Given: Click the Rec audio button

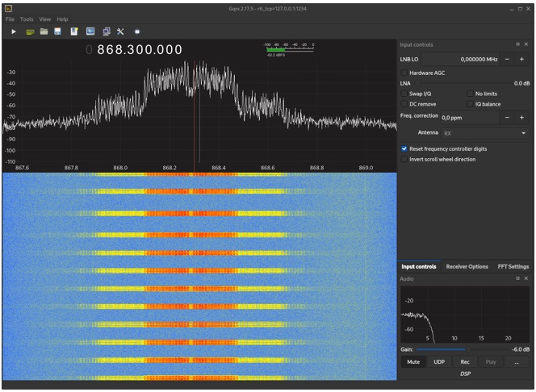Looking at the screenshot, I should (465, 361).
